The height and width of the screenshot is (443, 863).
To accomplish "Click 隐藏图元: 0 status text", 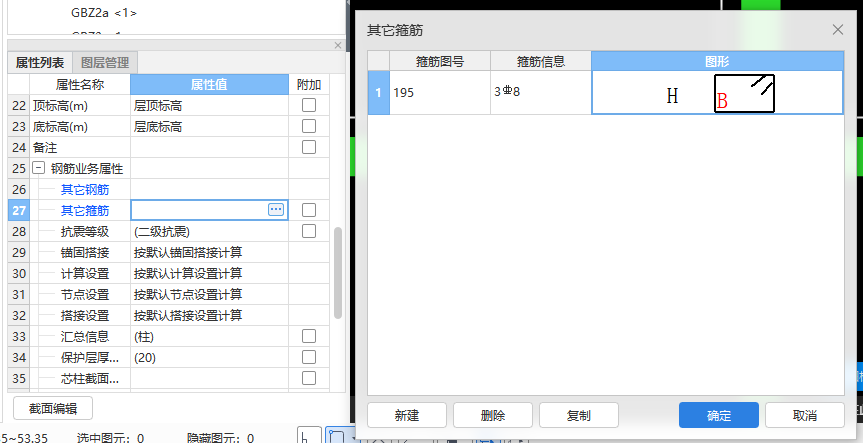I will 220,438.
